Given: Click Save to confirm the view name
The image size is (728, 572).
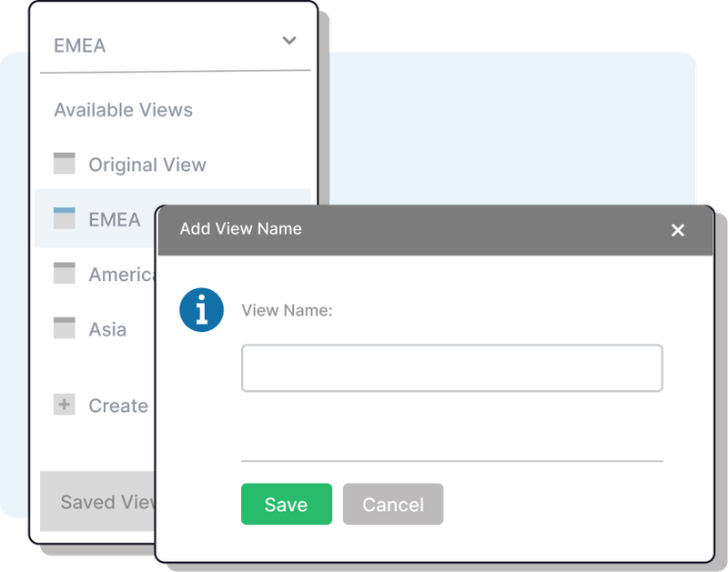Looking at the screenshot, I should point(286,504).
